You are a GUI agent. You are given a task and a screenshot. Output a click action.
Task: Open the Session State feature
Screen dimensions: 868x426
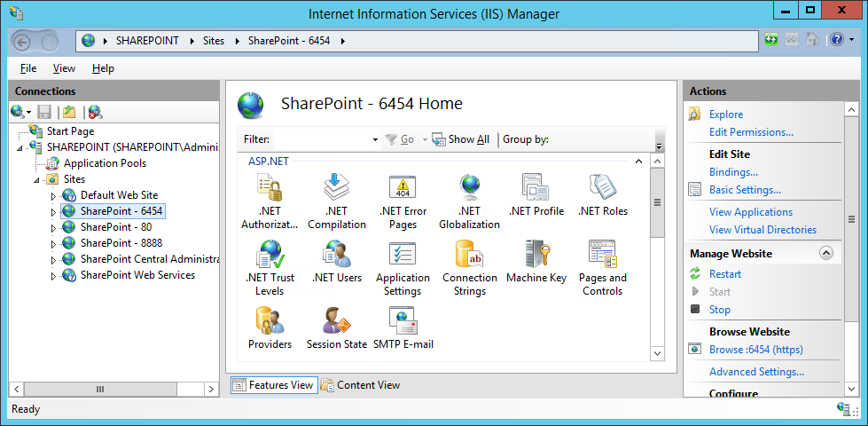click(337, 328)
